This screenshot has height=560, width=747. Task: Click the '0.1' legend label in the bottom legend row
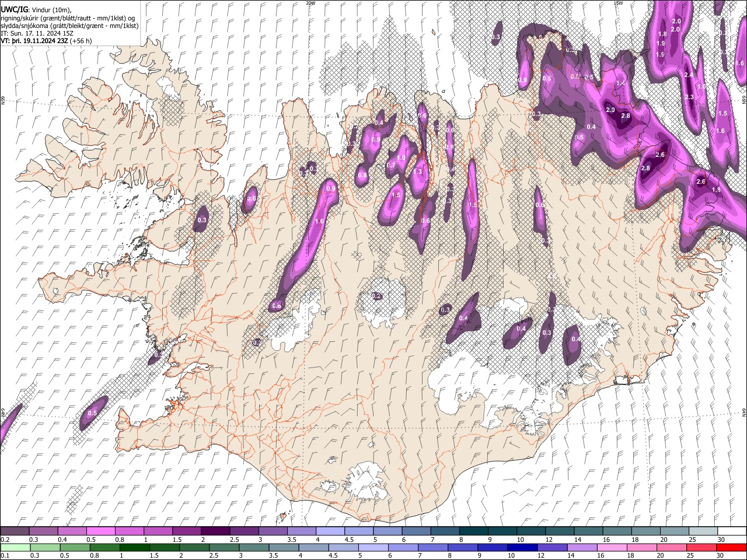coord(5,555)
